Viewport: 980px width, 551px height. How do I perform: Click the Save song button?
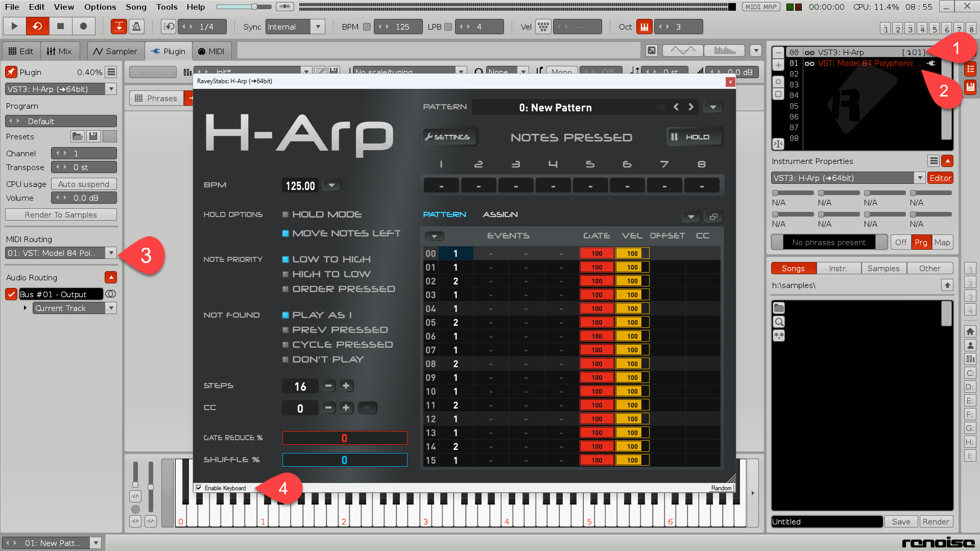[x=901, y=521]
